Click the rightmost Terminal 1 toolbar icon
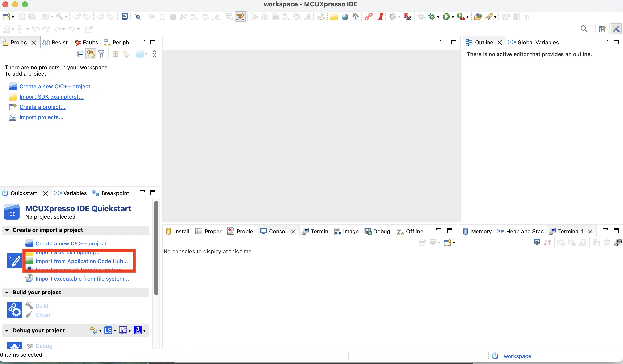 [x=618, y=243]
